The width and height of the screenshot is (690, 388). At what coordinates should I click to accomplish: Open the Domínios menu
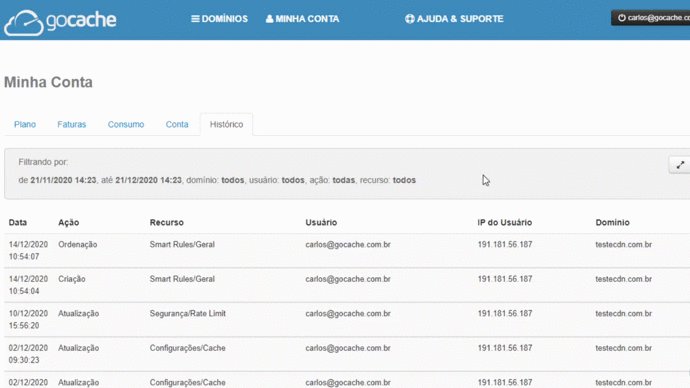point(219,19)
